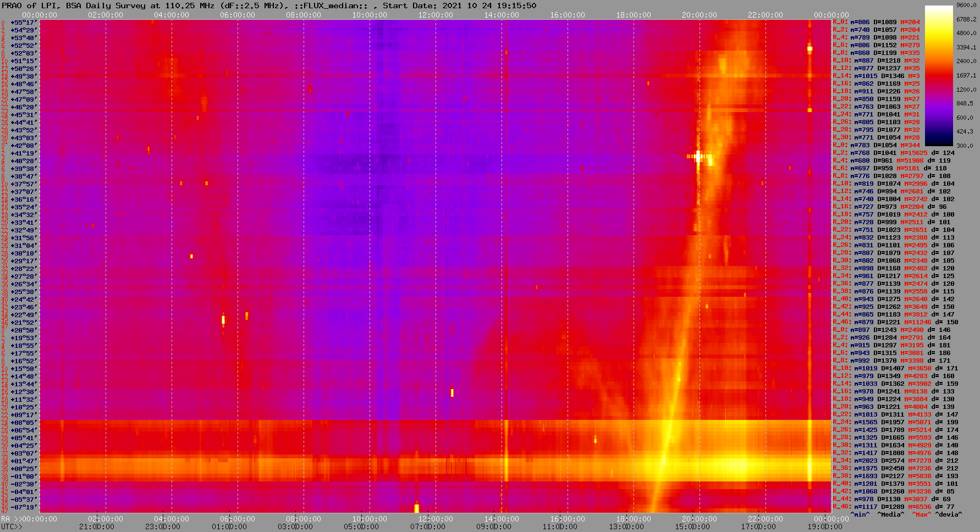Click the declination label +33°41'
The height and width of the screenshot is (532, 980).
point(24,223)
